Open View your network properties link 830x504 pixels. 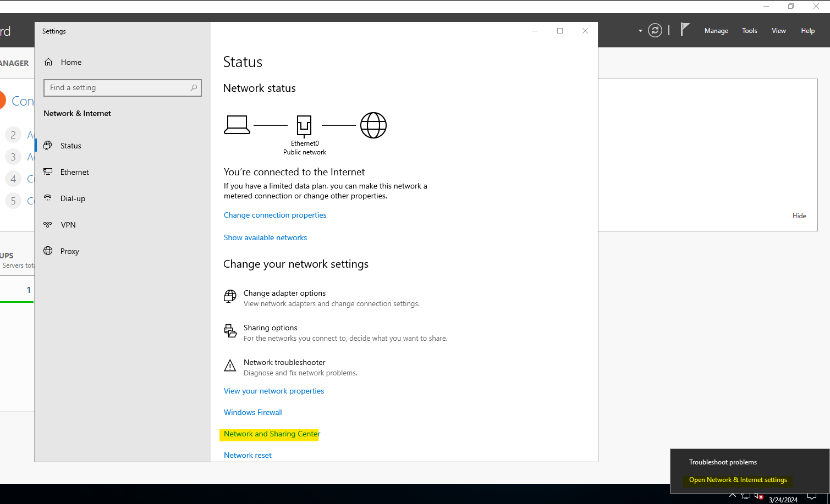coord(274,391)
